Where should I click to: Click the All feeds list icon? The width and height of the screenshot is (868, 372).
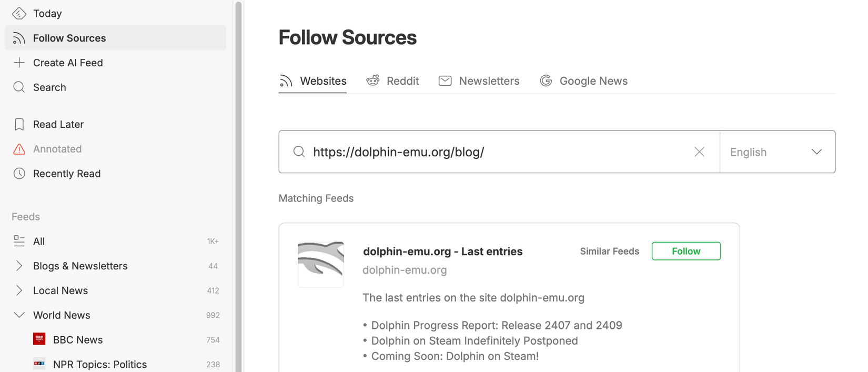pyautogui.click(x=19, y=240)
